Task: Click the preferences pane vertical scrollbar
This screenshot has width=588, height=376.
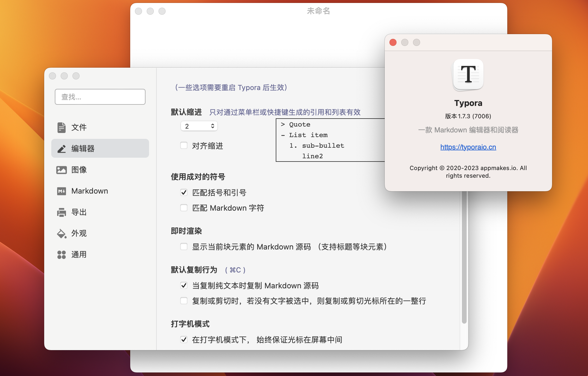Action: pyautogui.click(x=464, y=257)
